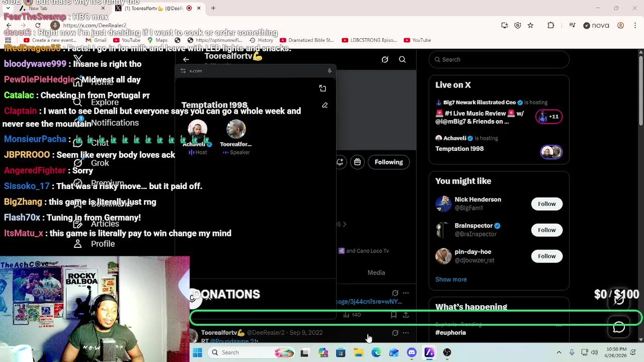Open OBS Studio from the taskbar
Screen dimensions: 644x362
click(x=447, y=352)
